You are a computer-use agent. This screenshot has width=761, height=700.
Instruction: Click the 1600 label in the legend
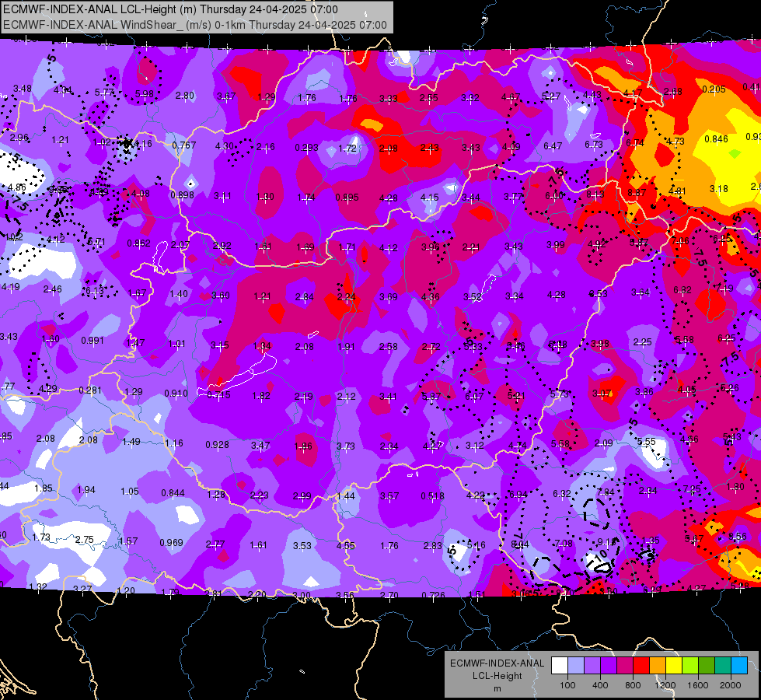[698, 685]
